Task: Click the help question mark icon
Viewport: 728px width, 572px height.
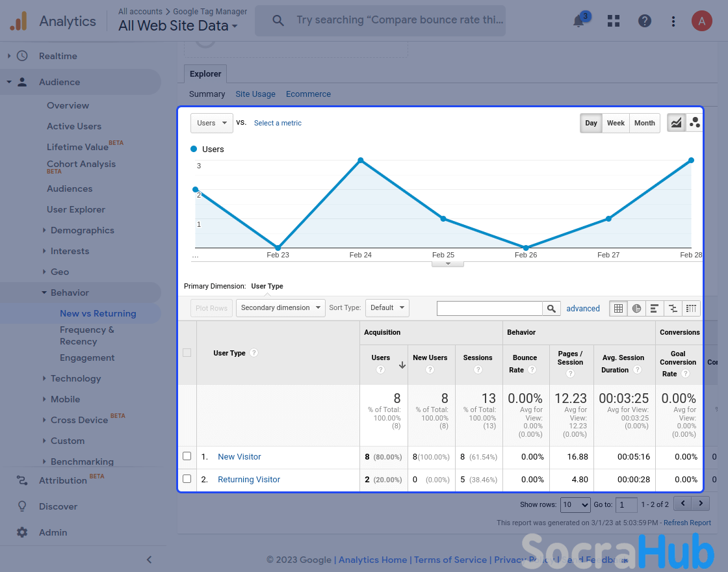Action: [x=644, y=21]
